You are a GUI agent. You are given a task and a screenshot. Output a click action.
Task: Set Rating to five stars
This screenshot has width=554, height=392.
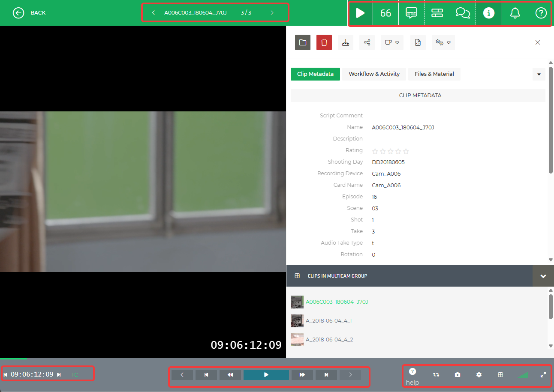click(x=406, y=151)
